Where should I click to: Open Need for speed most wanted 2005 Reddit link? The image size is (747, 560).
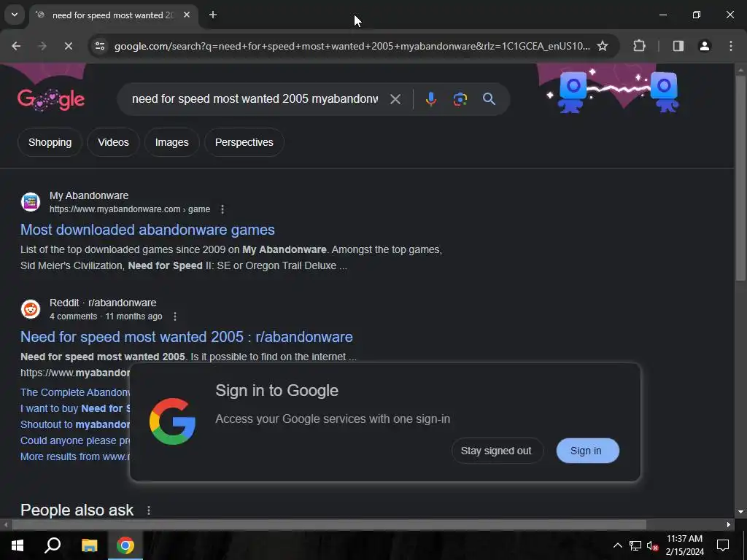click(x=187, y=337)
